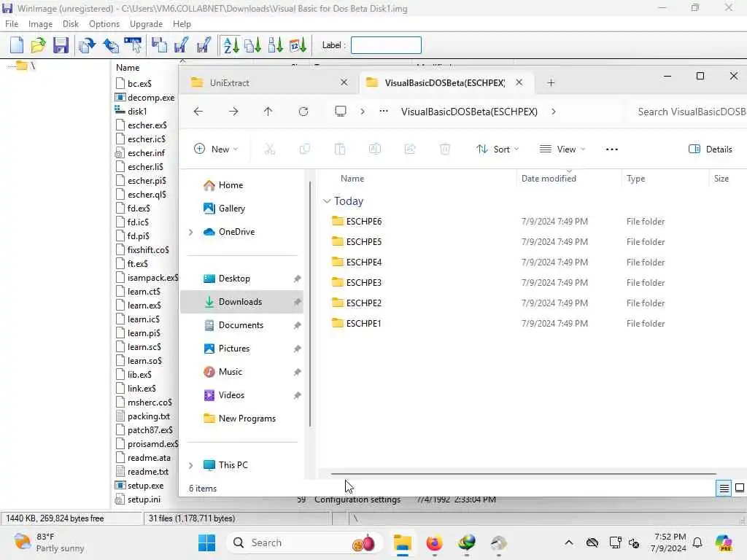Viewport: 747px width, 560px height.
Task: Open the Help menu in WinImage
Action: click(182, 24)
